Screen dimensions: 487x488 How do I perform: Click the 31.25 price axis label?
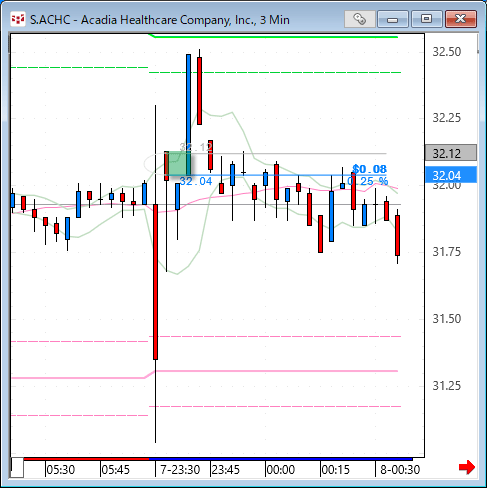(447, 386)
